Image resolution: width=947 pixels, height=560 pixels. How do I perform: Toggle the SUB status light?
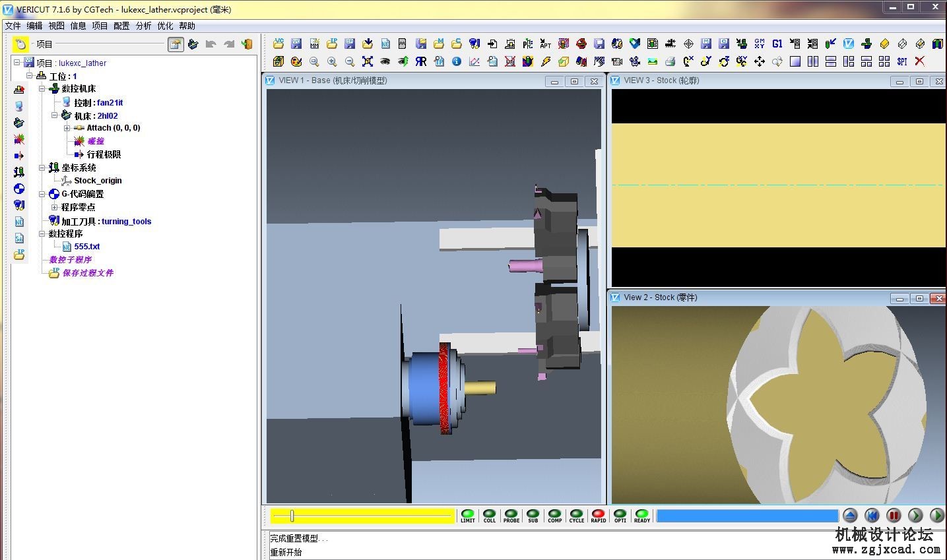tap(533, 516)
